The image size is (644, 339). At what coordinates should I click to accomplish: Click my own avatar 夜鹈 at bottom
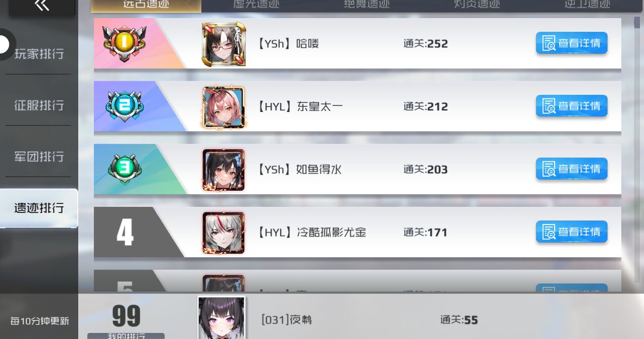(222, 317)
